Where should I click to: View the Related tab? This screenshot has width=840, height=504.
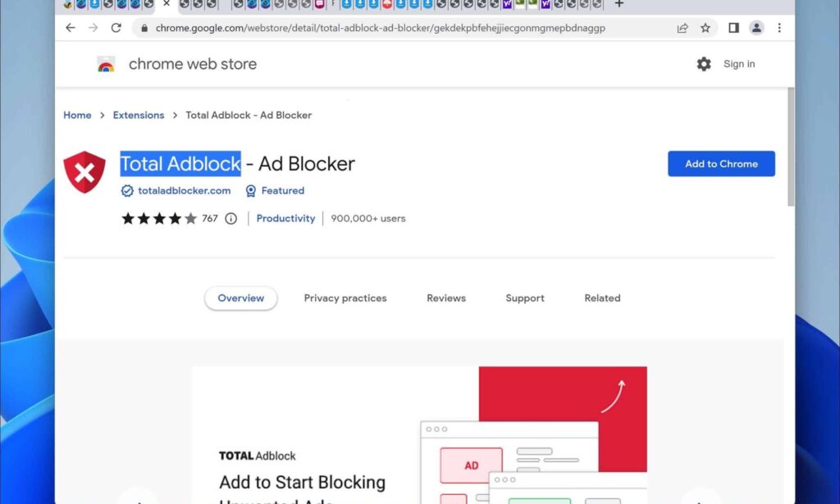point(602,298)
